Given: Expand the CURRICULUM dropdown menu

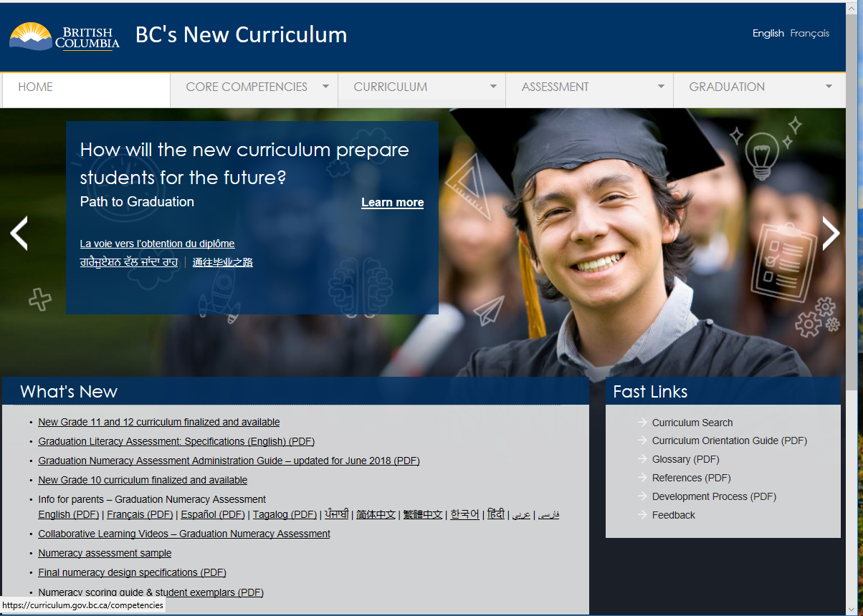Looking at the screenshot, I should tap(493, 87).
